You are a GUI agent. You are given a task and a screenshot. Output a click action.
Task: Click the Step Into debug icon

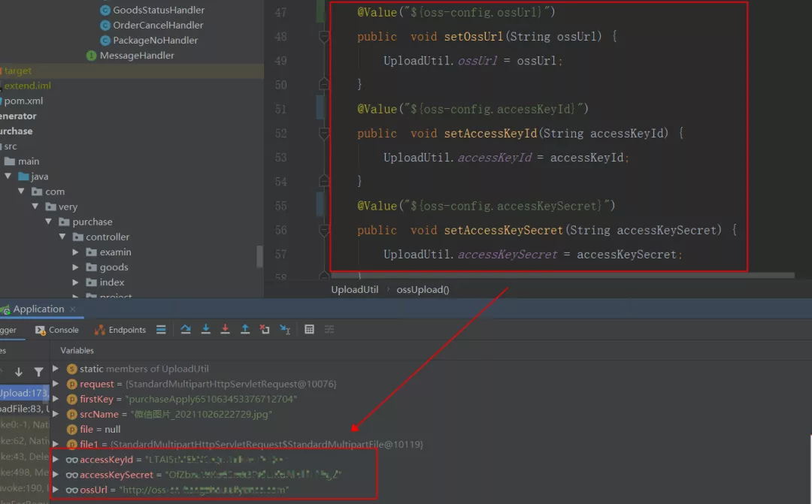pos(205,330)
